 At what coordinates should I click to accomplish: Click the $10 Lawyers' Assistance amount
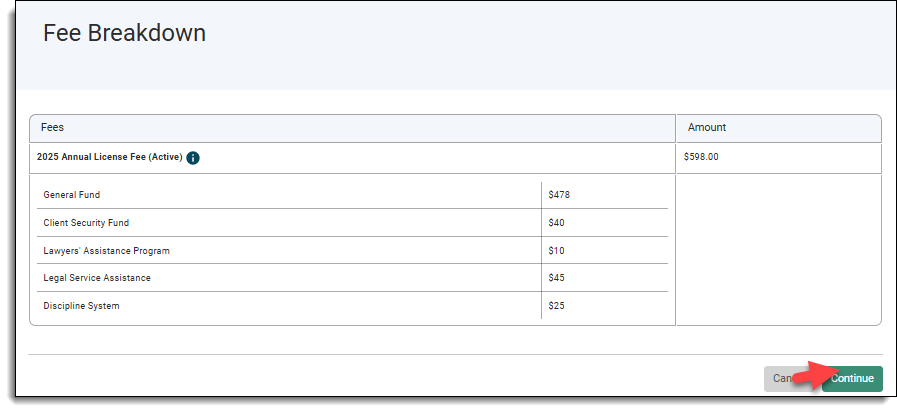pos(557,250)
